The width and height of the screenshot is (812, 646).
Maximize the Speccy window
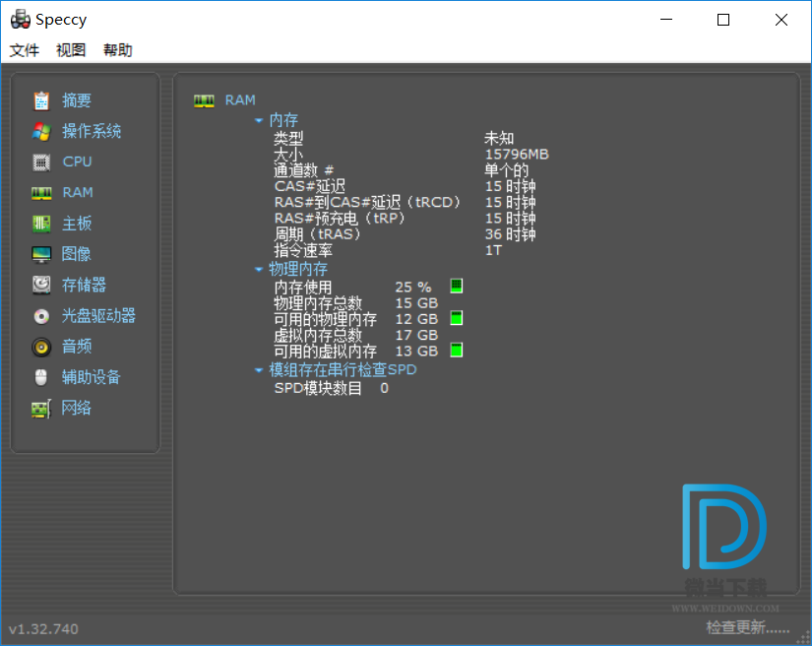[723, 20]
